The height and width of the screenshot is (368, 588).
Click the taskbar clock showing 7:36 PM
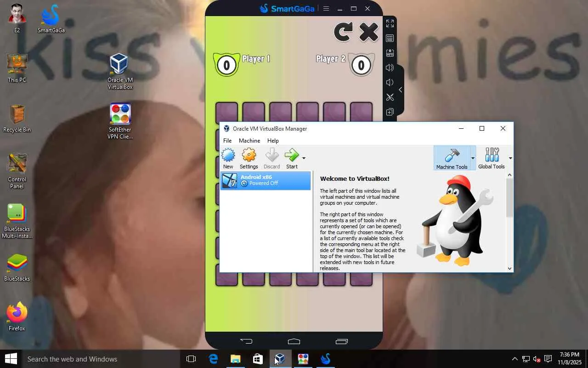coord(570,359)
